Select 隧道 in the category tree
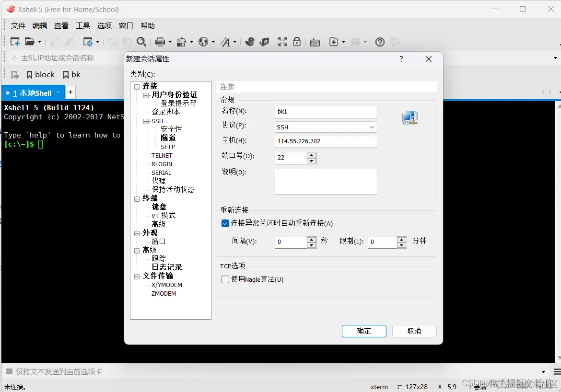Image resolution: width=561 pixels, height=392 pixels. (168, 138)
